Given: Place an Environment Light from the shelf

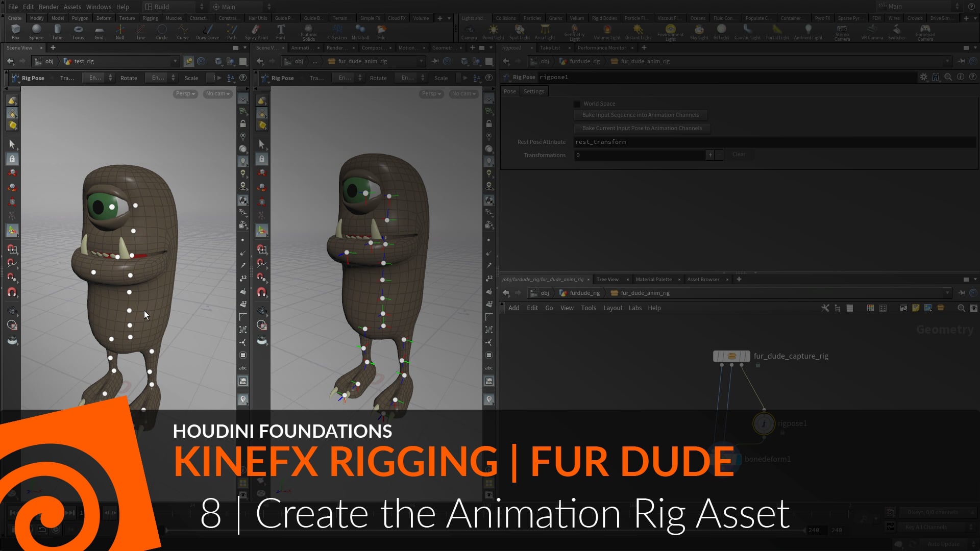Looking at the screenshot, I should 670,32.
